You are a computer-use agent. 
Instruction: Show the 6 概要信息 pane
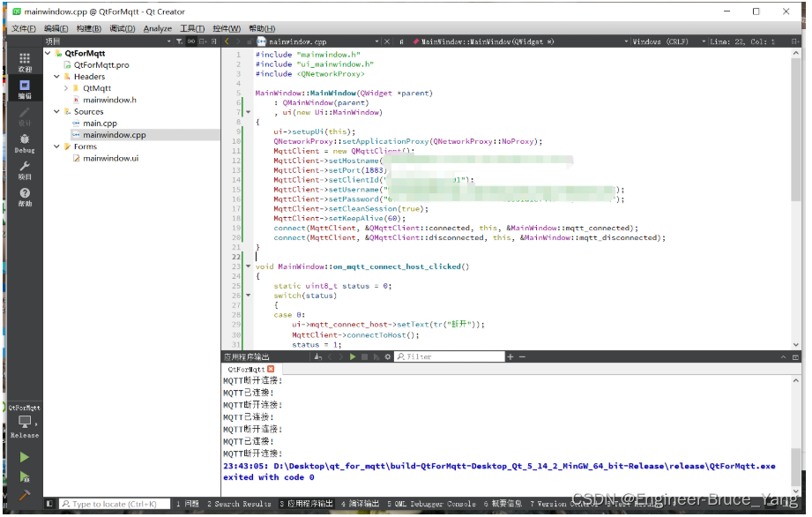tap(503, 504)
